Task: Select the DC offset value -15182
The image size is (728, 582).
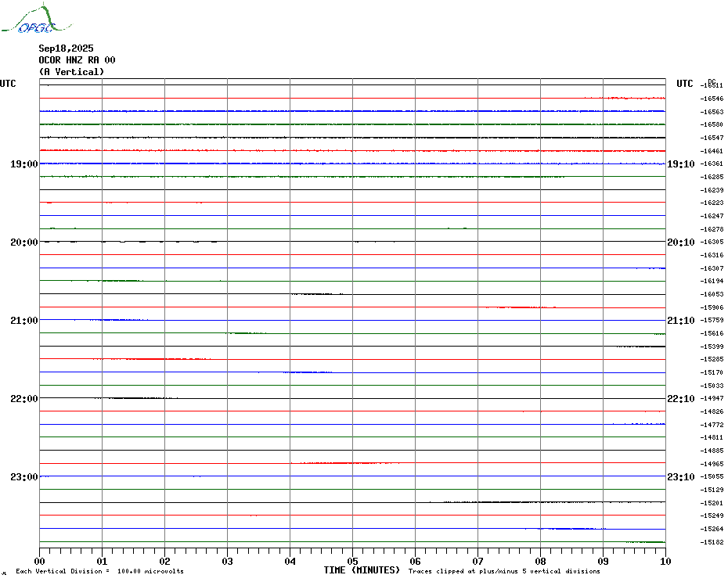Action: click(x=712, y=542)
